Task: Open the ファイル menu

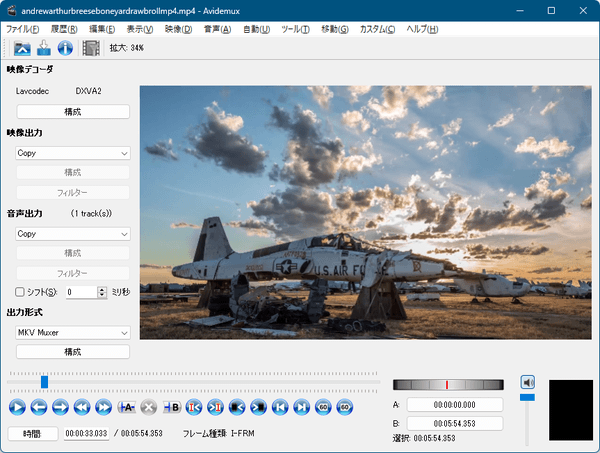Action: pyautogui.click(x=22, y=29)
